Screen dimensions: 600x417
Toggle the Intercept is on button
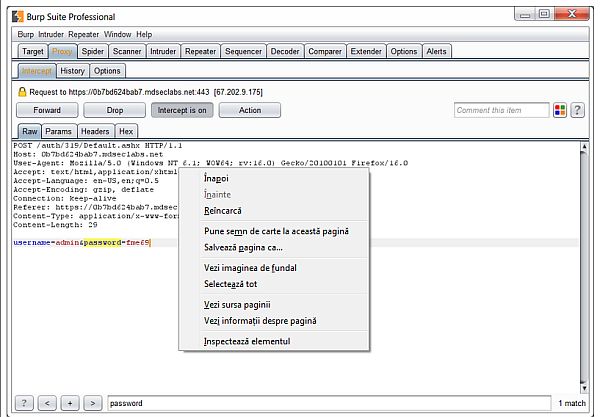tap(182, 110)
